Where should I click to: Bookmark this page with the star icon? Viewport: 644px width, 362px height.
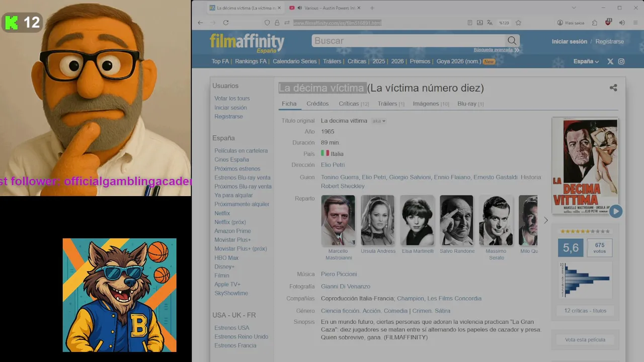pyautogui.click(x=518, y=23)
